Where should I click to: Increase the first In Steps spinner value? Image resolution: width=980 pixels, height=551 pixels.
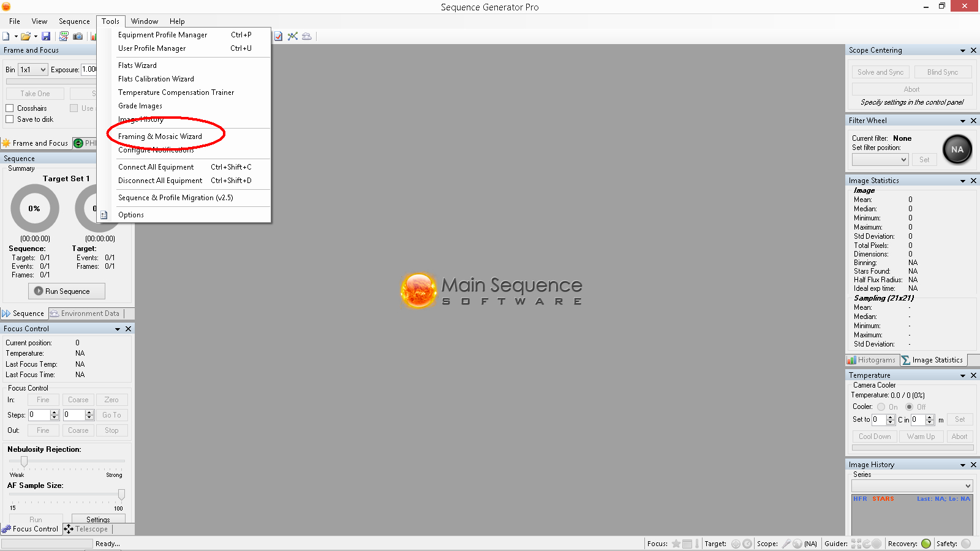(55, 412)
